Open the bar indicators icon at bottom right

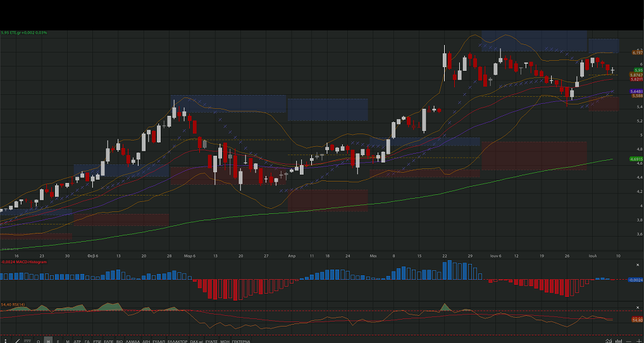click(x=619, y=340)
